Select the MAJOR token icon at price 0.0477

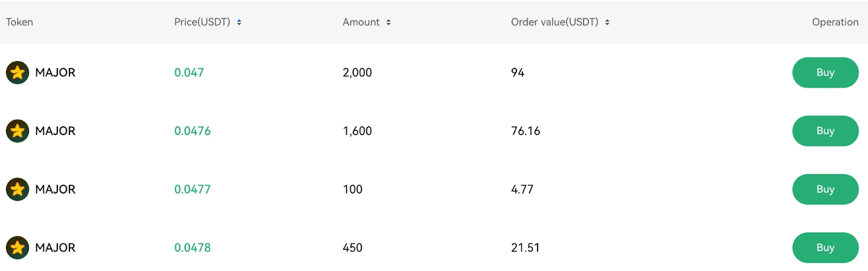(17, 189)
